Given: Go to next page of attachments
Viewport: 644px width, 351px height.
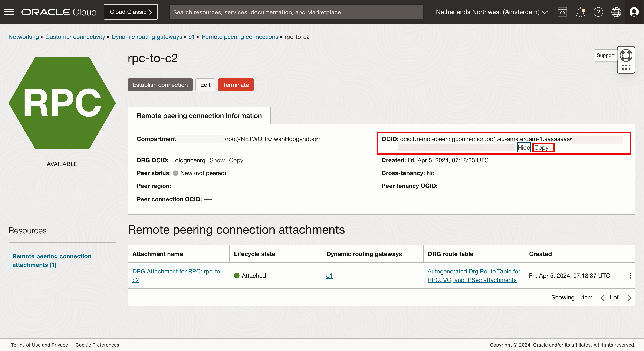Looking at the screenshot, I should pyautogui.click(x=630, y=298).
